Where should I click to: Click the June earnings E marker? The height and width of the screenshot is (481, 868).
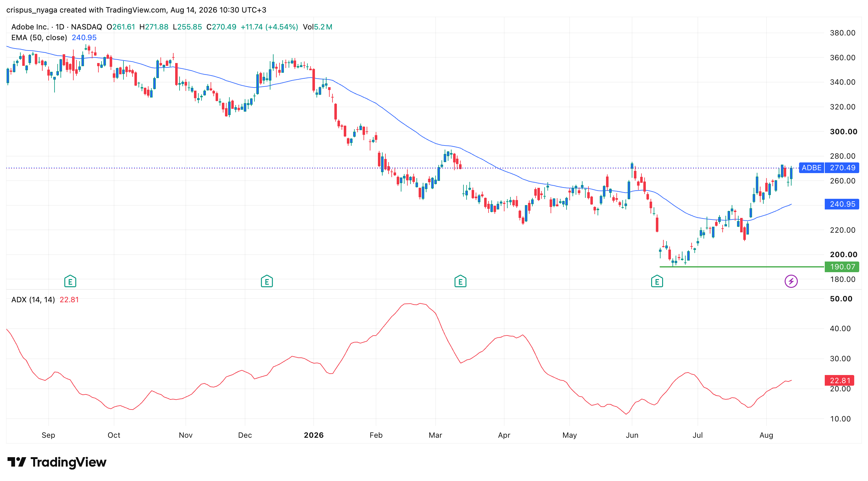point(657,281)
